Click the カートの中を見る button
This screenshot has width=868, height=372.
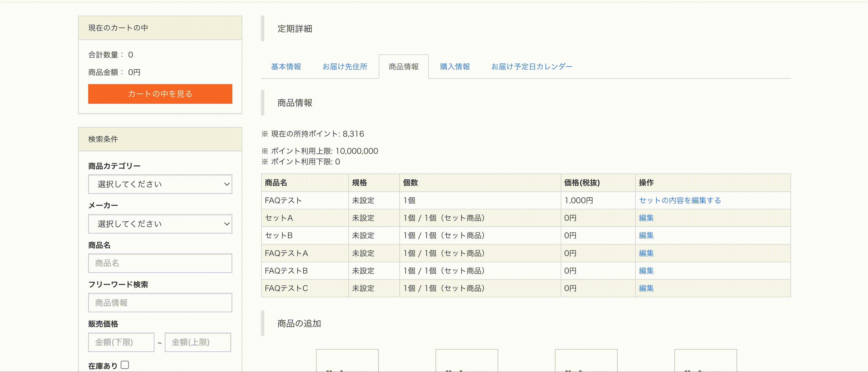160,94
